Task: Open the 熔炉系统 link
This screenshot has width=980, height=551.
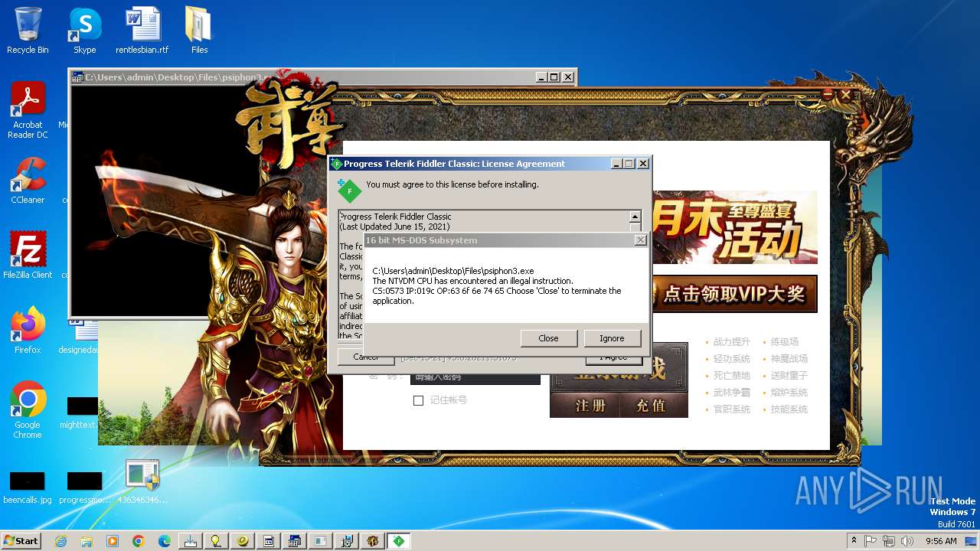Action: [x=789, y=393]
